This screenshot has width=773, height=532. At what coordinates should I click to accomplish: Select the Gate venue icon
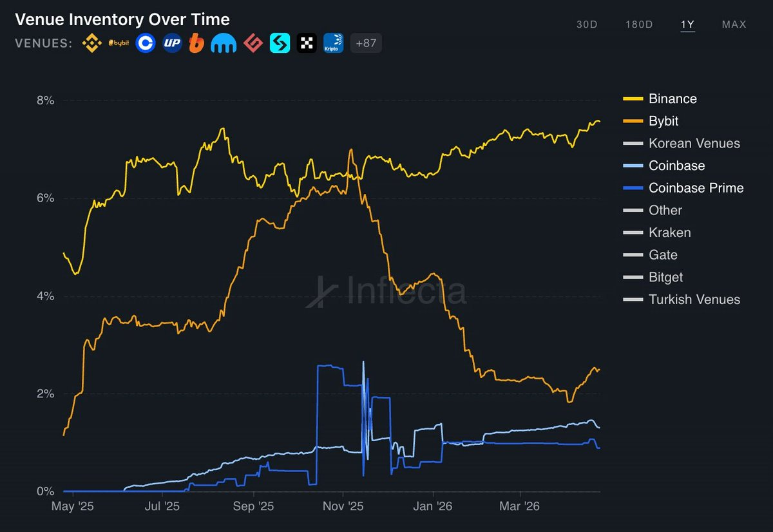tap(253, 44)
